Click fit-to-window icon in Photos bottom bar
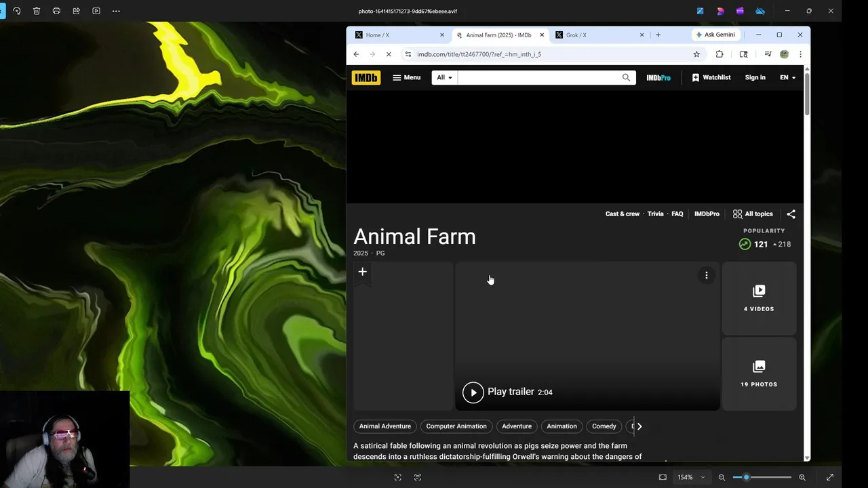Image resolution: width=868 pixels, height=488 pixels. [663, 477]
